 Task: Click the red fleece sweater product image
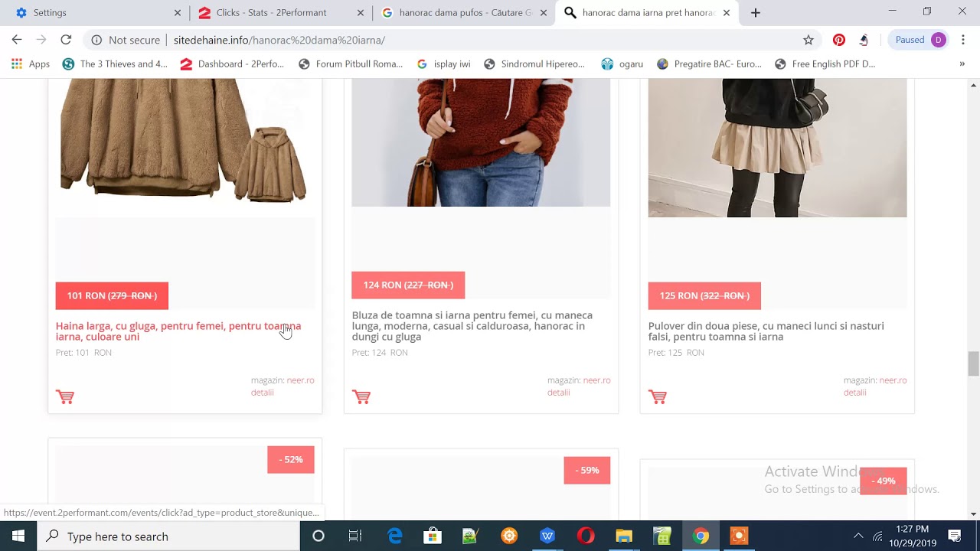point(481,142)
